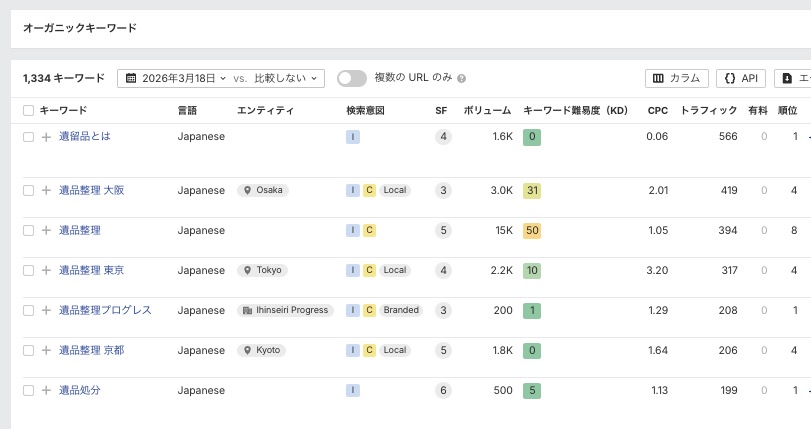
Task: Expand the 遺品整理 京都 row with plus icon
Action: (47, 350)
